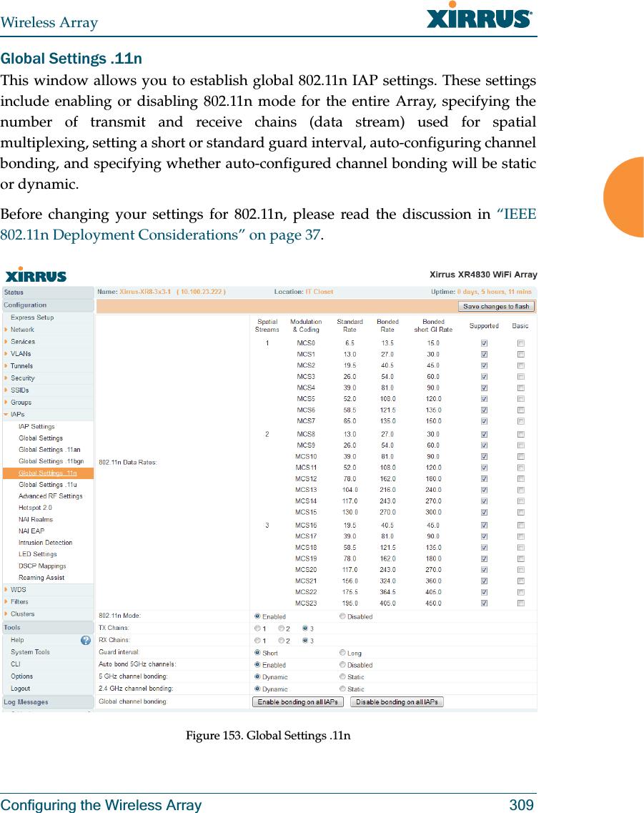The width and height of the screenshot is (644, 813).
Task: Click the IT Closet location text
Action: (x=319, y=292)
